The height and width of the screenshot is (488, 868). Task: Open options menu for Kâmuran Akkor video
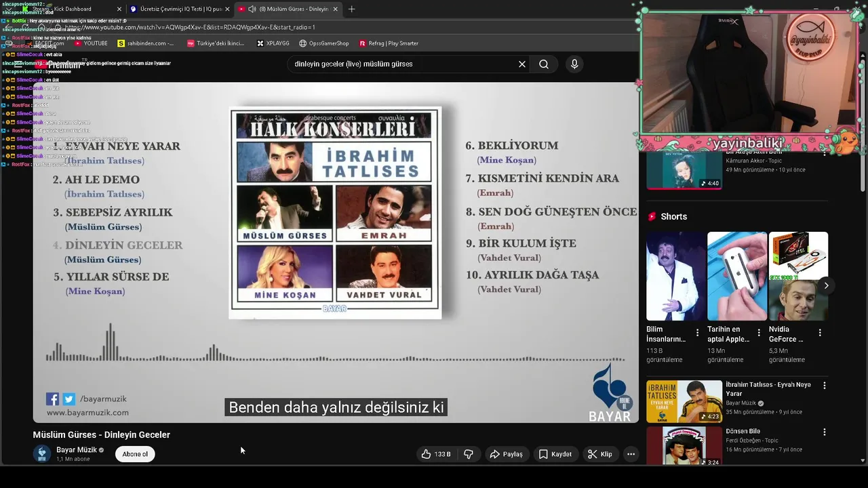(x=825, y=153)
